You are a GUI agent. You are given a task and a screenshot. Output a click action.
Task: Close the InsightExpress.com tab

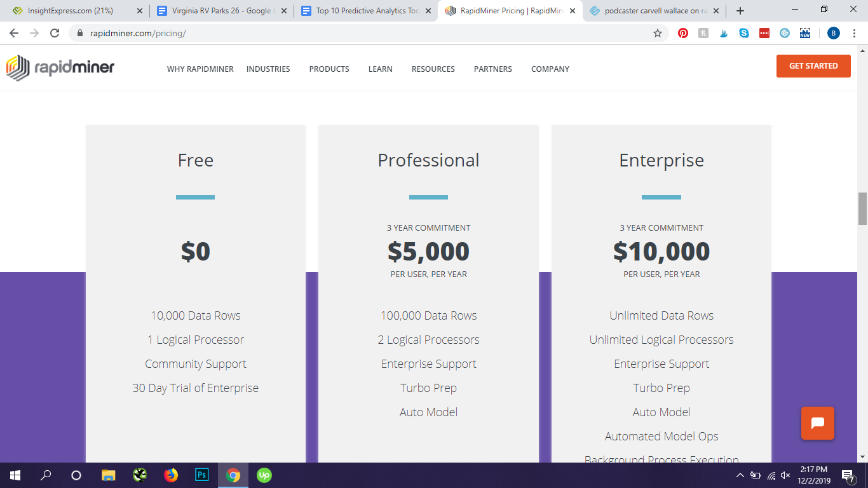click(140, 11)
